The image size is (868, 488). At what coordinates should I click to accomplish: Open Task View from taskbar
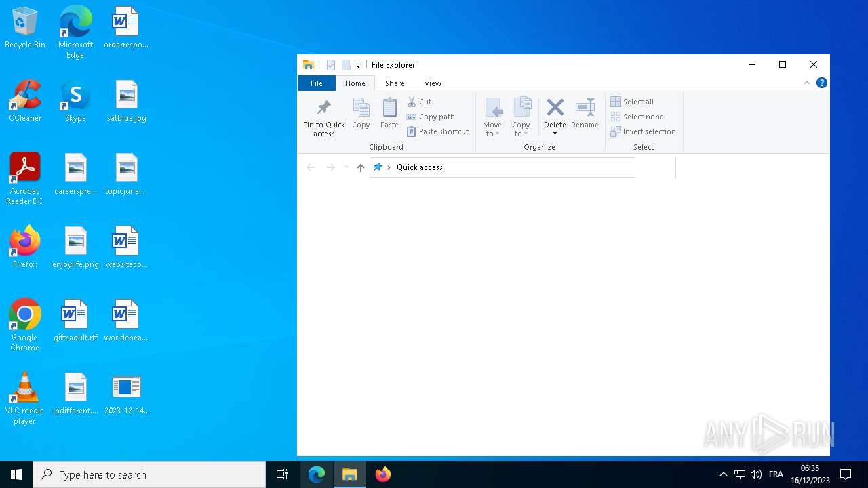point(282,474)
